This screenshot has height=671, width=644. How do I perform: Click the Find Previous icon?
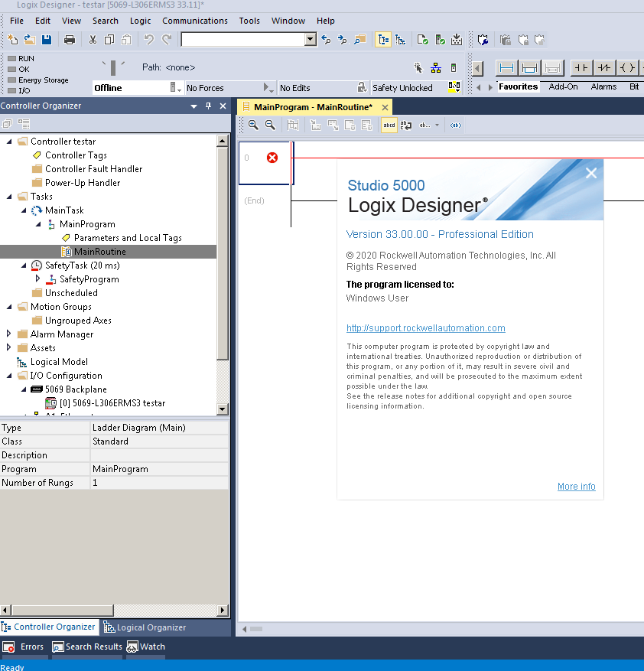click(x=327, y=40)
